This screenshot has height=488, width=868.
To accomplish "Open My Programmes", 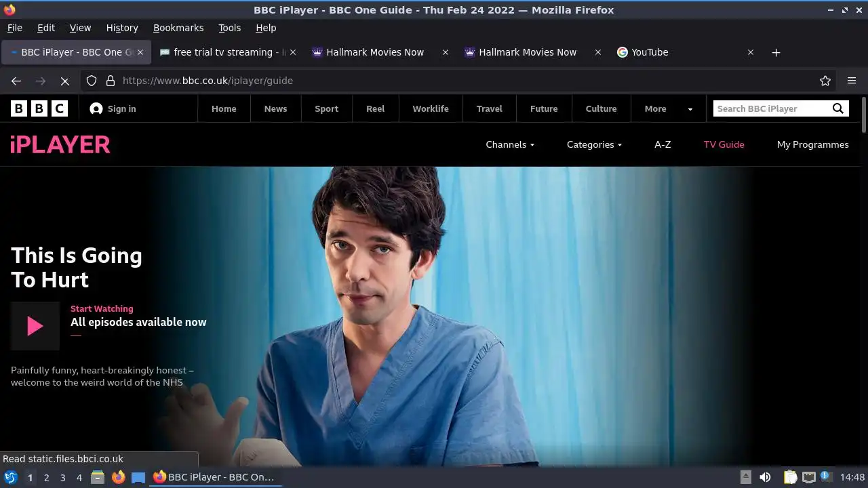I will click(x=812, y=144).
